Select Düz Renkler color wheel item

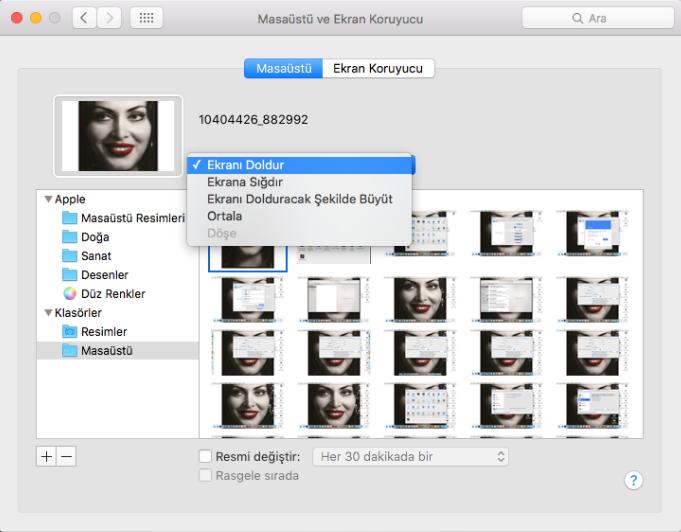tap(70, 294)
